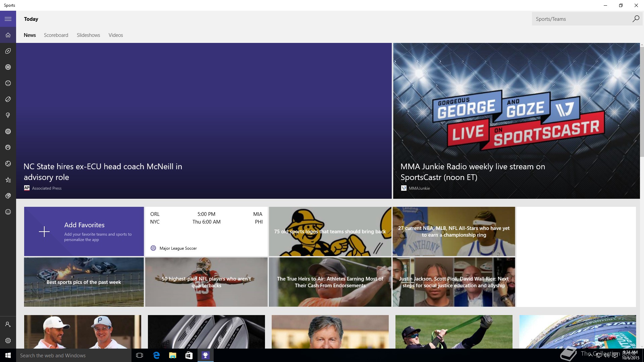
Task: Open the soccer ball section in sidebar
Action: 8,131
